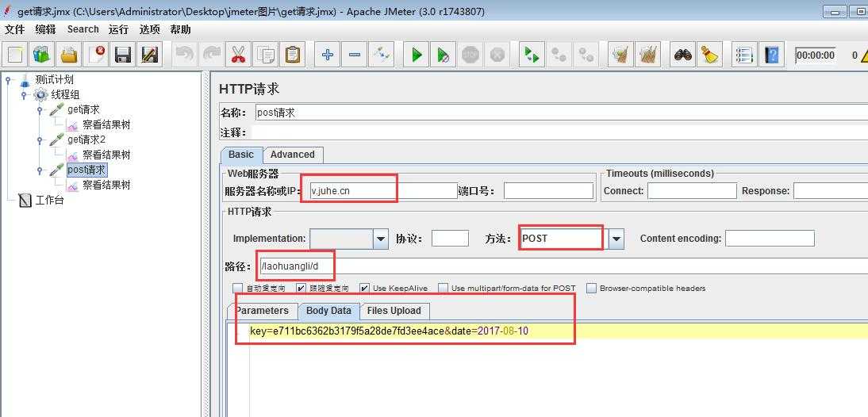Open the 运行 menu
The width and height of the screenshot is (868, 417).
coord(118,29)
